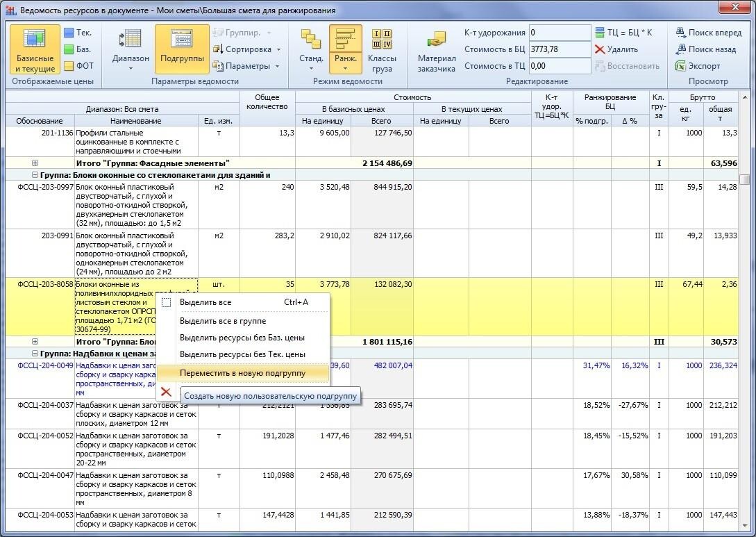Click the ranking value 31,47%

pyautogui.click(x=596, y=365)
